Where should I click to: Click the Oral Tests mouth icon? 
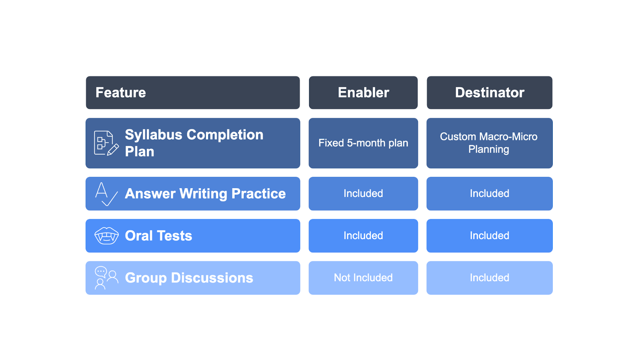click(107, 236)
